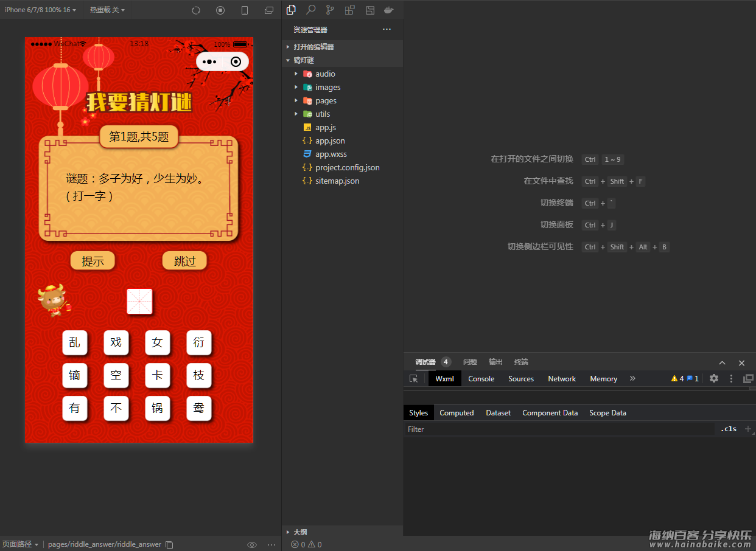Click the mini program close circle capsule
This screenshot has width=756, height=551.
(x=236, y=61)
